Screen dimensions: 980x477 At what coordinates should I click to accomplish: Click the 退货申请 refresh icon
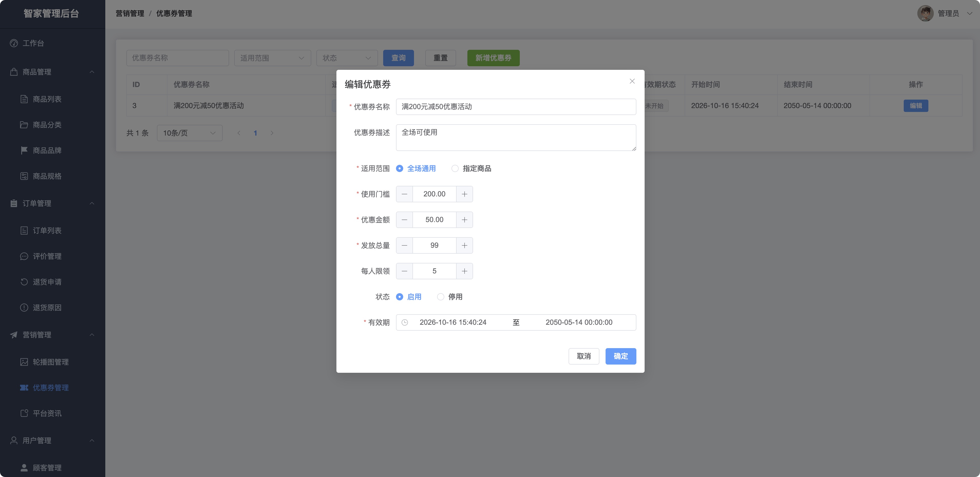point(24,282)
